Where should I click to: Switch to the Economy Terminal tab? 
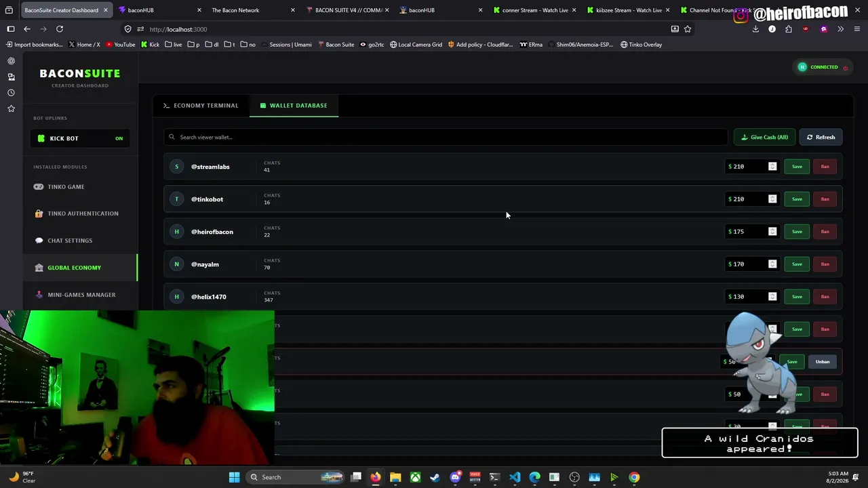pos(201,105)
